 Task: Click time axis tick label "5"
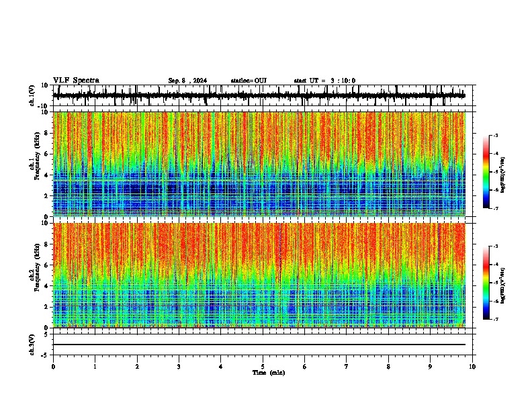pyautogui.click(x=263, y=367)
